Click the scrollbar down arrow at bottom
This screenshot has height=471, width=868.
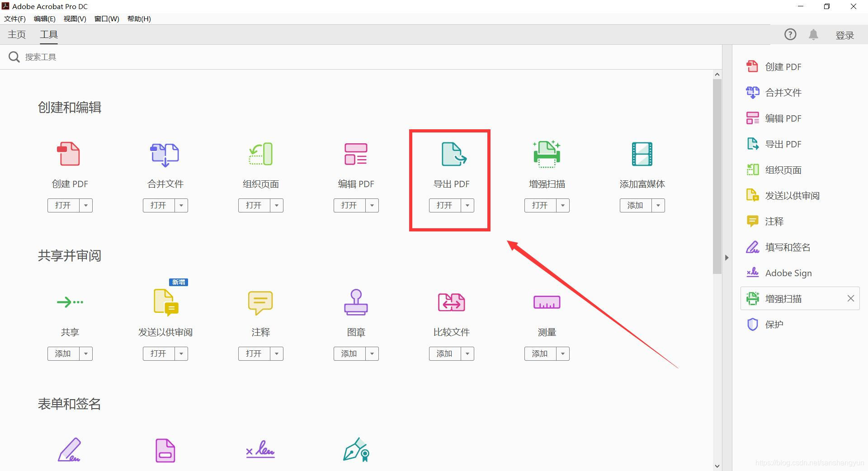point(717,466)
